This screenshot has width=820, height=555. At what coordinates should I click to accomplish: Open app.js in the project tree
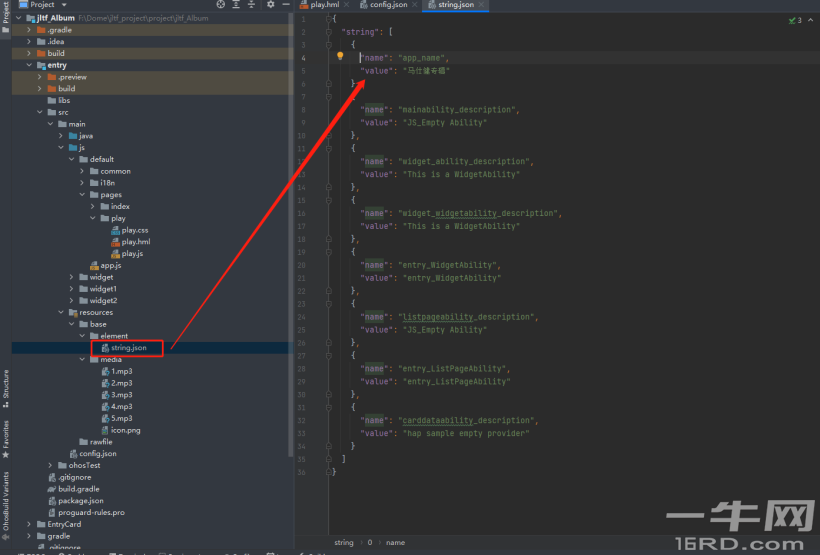pyautogui.click(x=106, y=265)
